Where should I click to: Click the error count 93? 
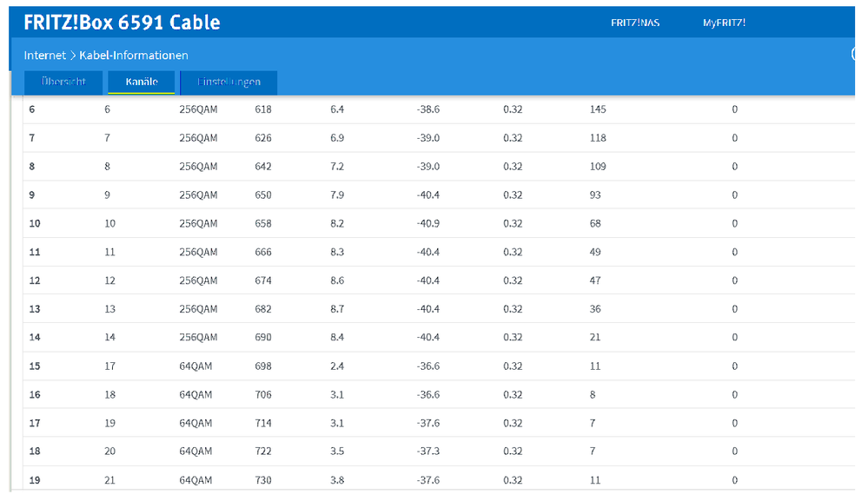point(595,195)
